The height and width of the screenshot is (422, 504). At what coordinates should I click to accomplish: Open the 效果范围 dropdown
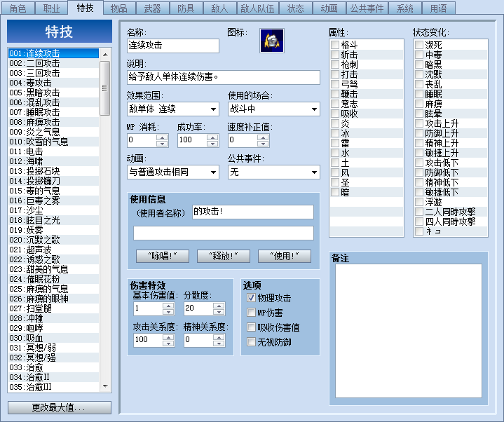[173, 109]
